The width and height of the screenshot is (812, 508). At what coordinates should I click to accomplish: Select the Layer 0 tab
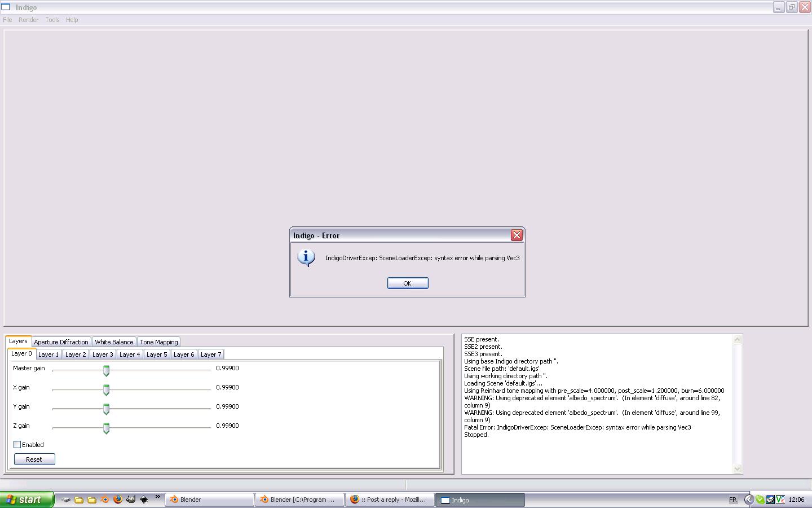coord(22,353)
